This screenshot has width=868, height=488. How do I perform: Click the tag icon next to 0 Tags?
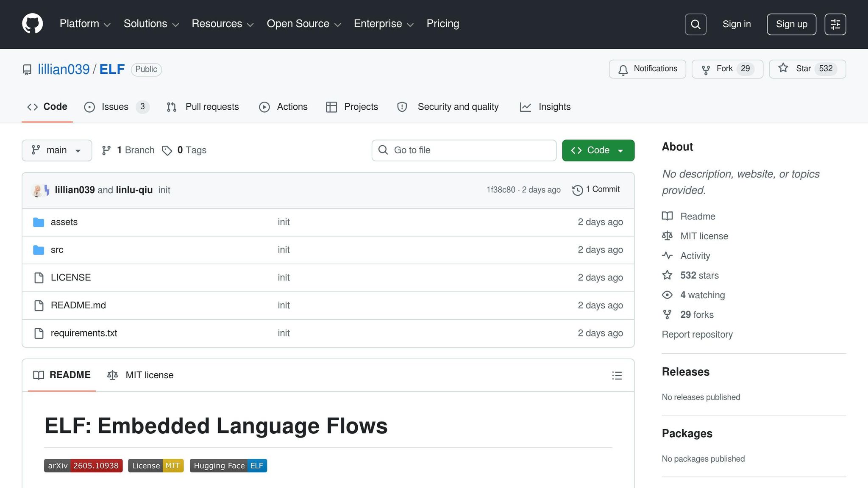[167, 150]
